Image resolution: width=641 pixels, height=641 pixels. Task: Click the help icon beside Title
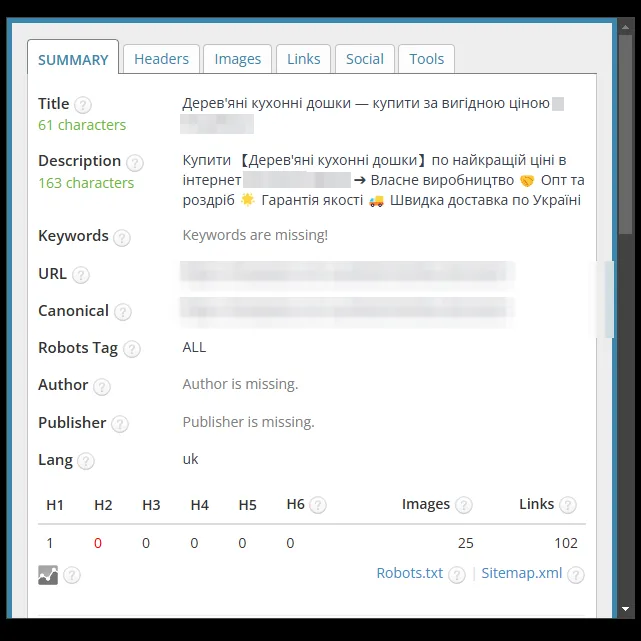click(x=83, y=105)
